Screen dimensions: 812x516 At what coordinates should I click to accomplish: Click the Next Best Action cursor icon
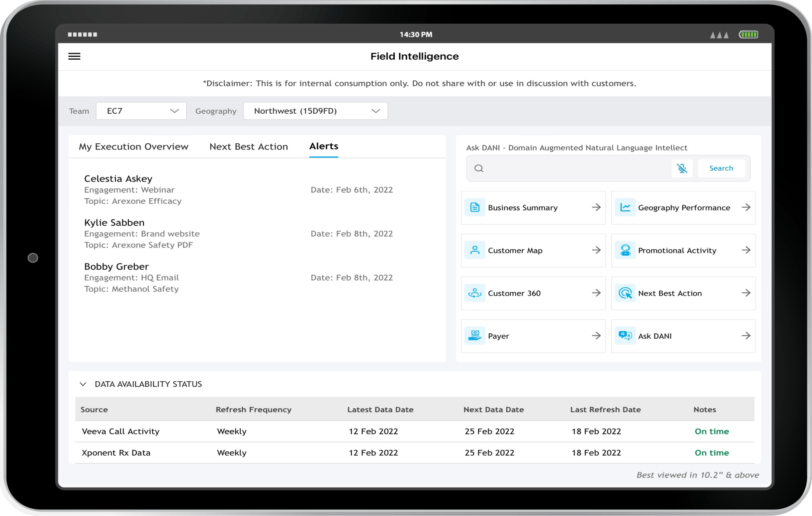point(625,293)
